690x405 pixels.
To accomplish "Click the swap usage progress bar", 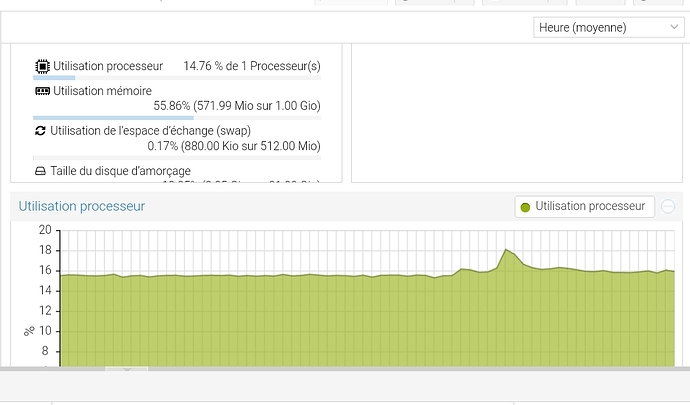I will click(177, 158).
